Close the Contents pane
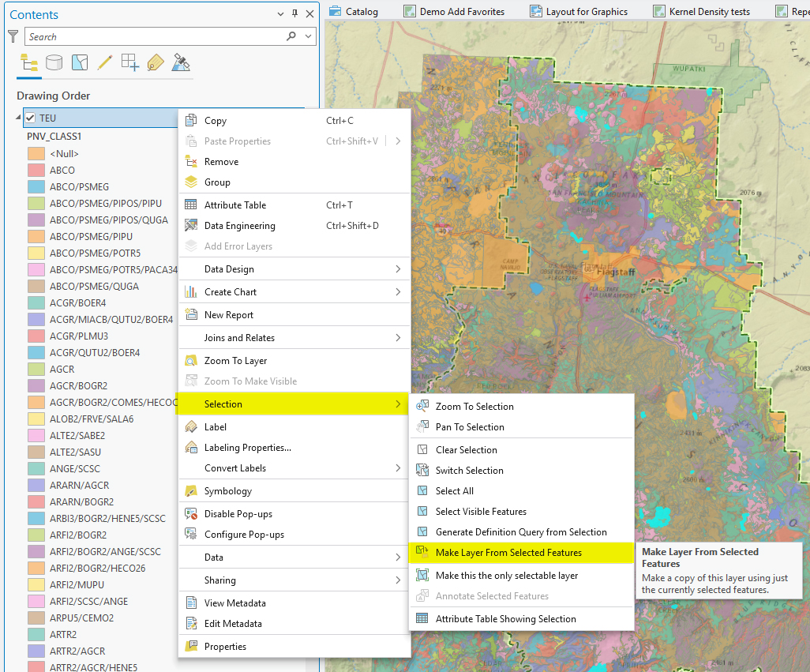This screenshot has width=810, height=672. [310, 14]
